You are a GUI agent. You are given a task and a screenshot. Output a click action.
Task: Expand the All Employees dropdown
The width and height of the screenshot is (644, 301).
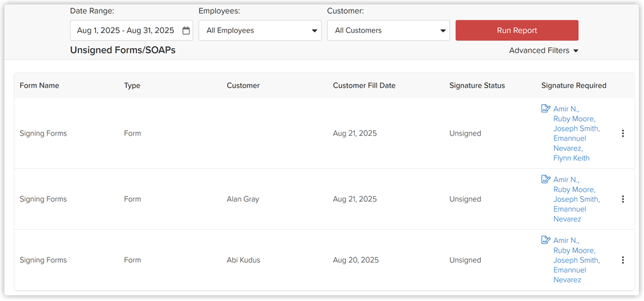click(x=260, y=30)
